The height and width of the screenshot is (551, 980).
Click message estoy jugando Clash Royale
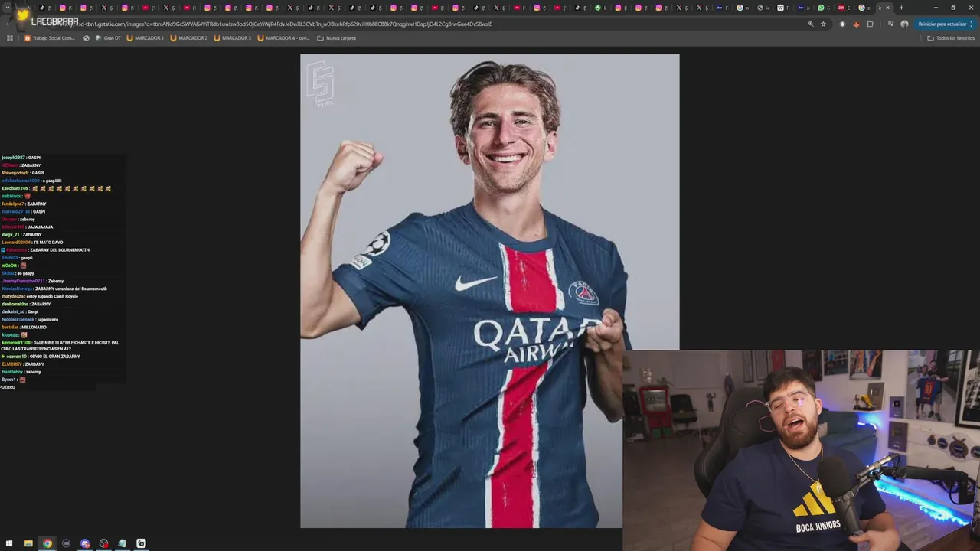click(52, 296)
